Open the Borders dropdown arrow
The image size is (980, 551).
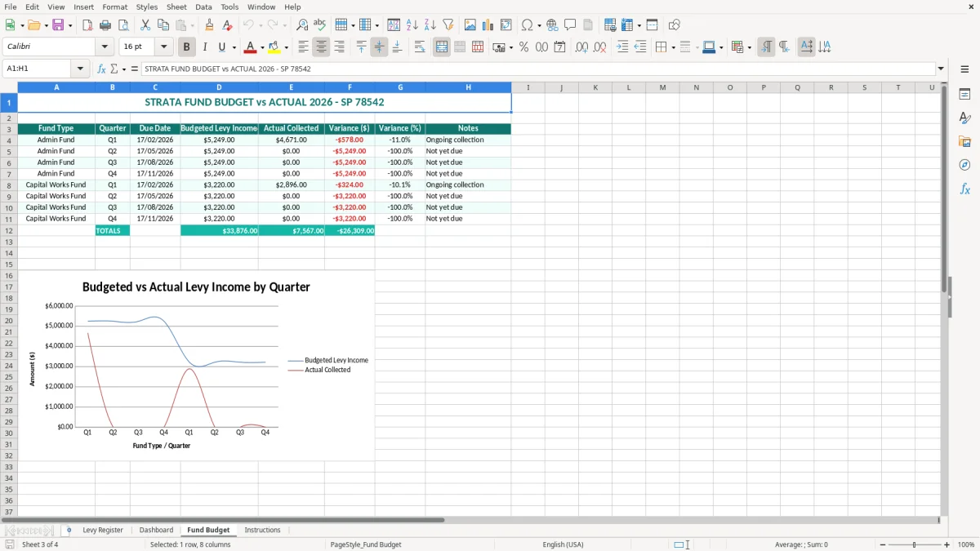[675, 47]
